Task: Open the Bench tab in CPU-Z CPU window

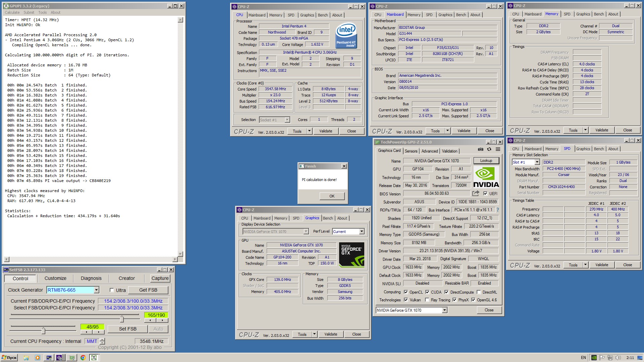Action: pos(323,15)
